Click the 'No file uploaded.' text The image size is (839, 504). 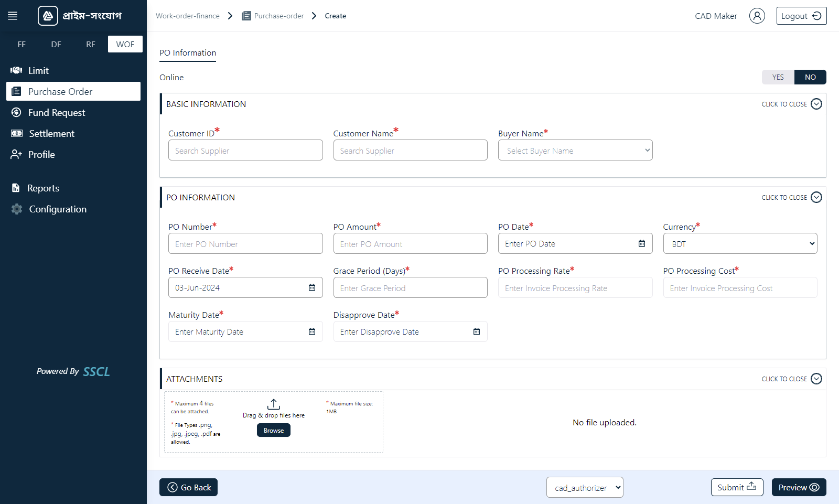coord(605,423)
